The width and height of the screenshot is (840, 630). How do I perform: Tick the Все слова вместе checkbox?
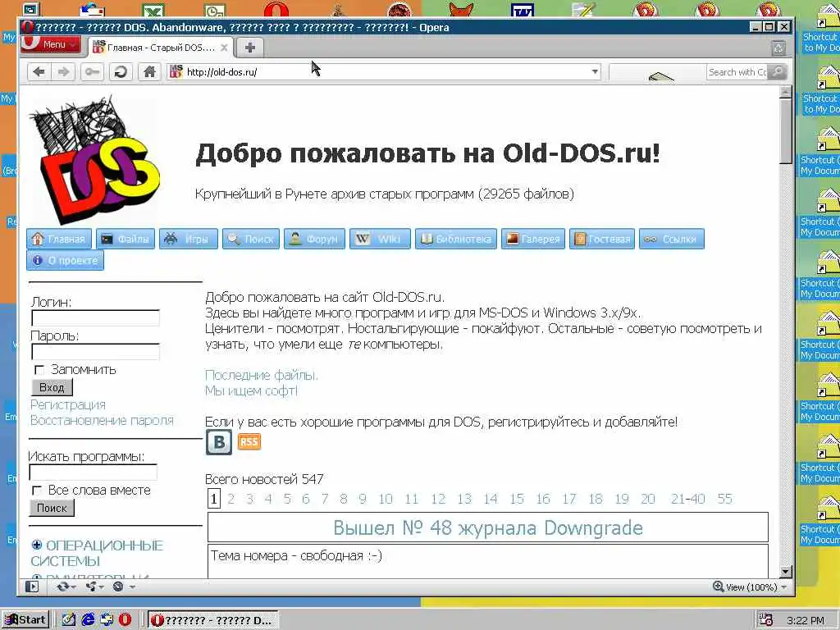pyautogui.click(x=36, y=491)
